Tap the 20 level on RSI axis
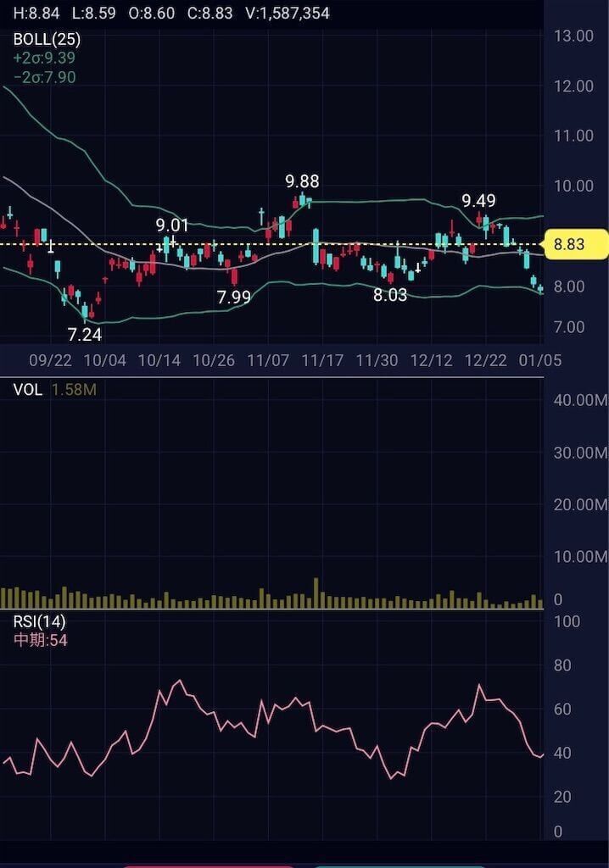This screenshot has height=868, width=609. (x=562, y=797)
